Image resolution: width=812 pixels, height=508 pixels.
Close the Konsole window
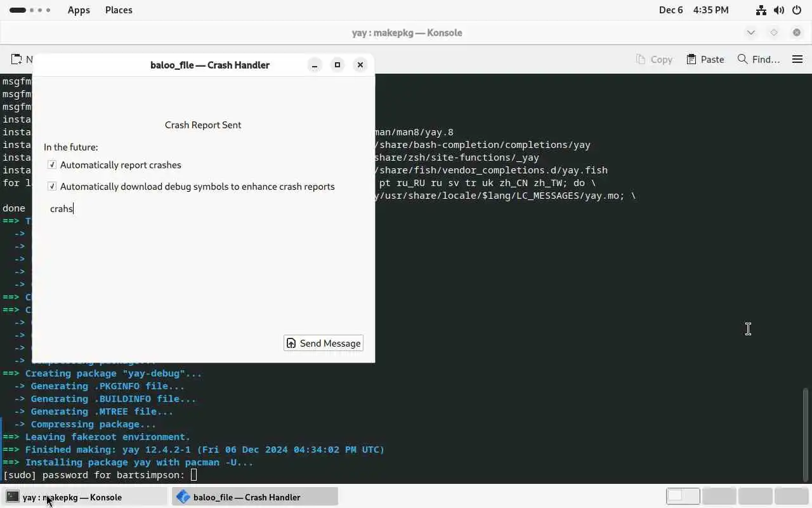(x=797, y=32)
